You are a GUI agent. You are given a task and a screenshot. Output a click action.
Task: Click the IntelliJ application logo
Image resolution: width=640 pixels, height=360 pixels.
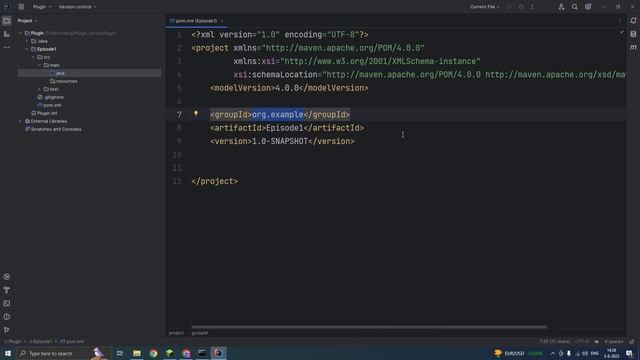7,7
